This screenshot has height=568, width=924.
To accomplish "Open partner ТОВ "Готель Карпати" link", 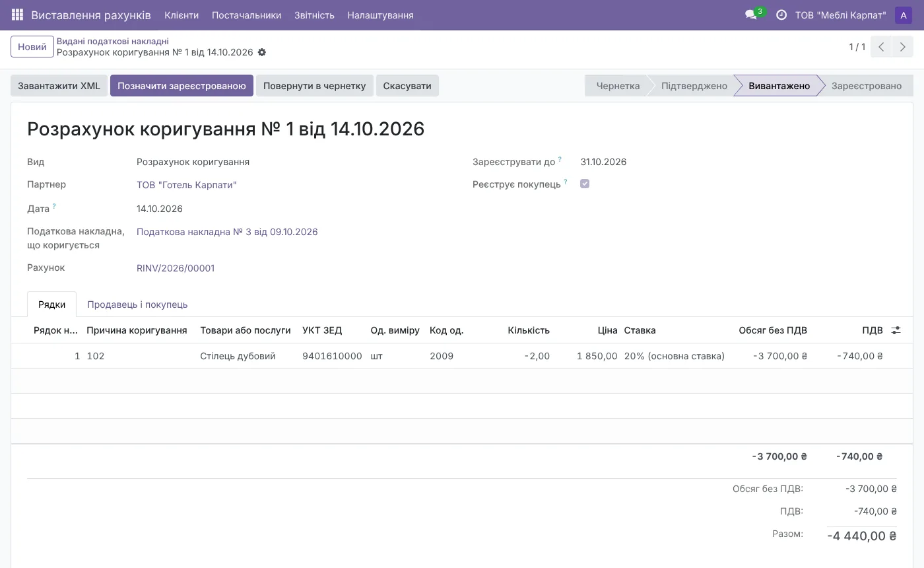I will pyautogui.click(x=187, y=185).
